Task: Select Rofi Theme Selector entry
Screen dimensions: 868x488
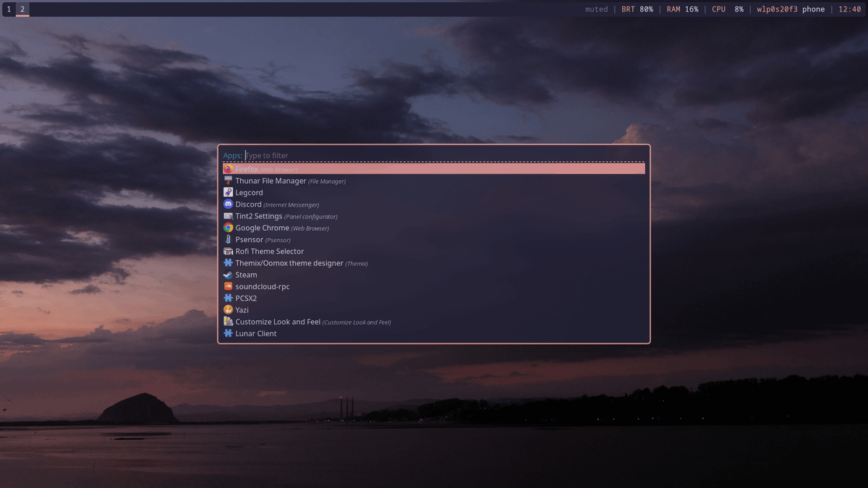Action: (x=434, y=252)
